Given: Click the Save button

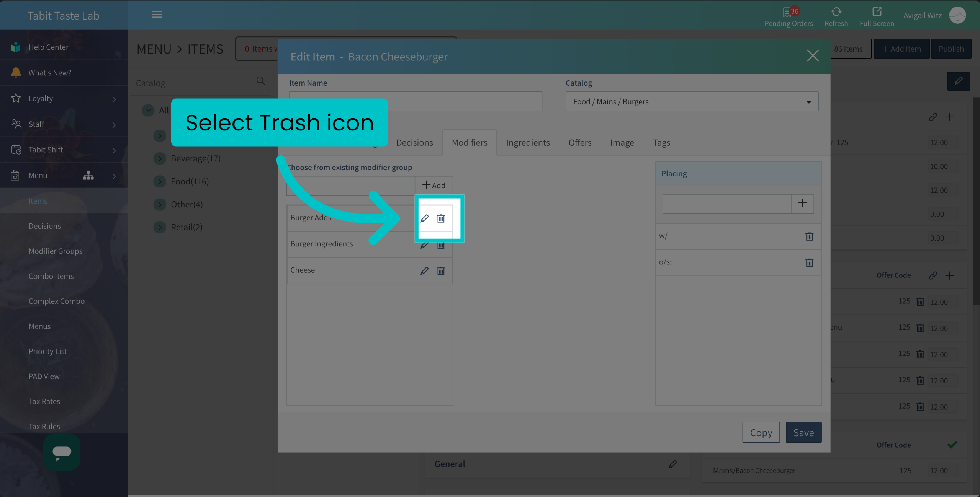Looking at the screenshot, I should 803,432.
